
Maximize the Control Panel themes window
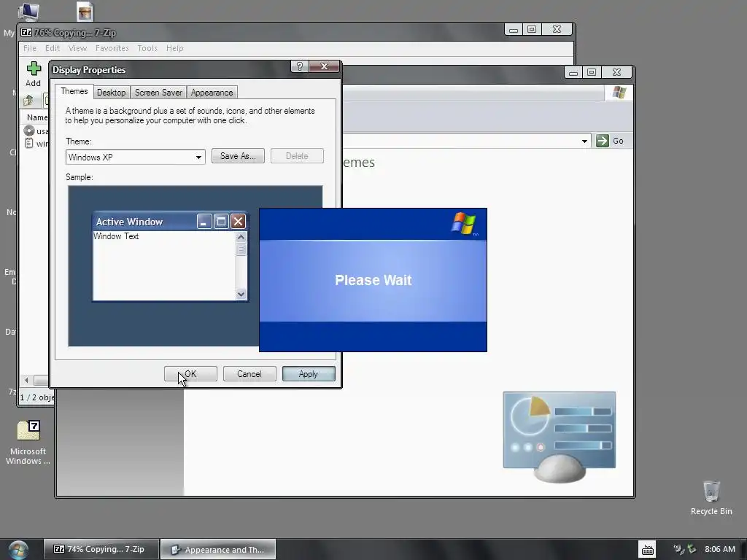point(592,72)
